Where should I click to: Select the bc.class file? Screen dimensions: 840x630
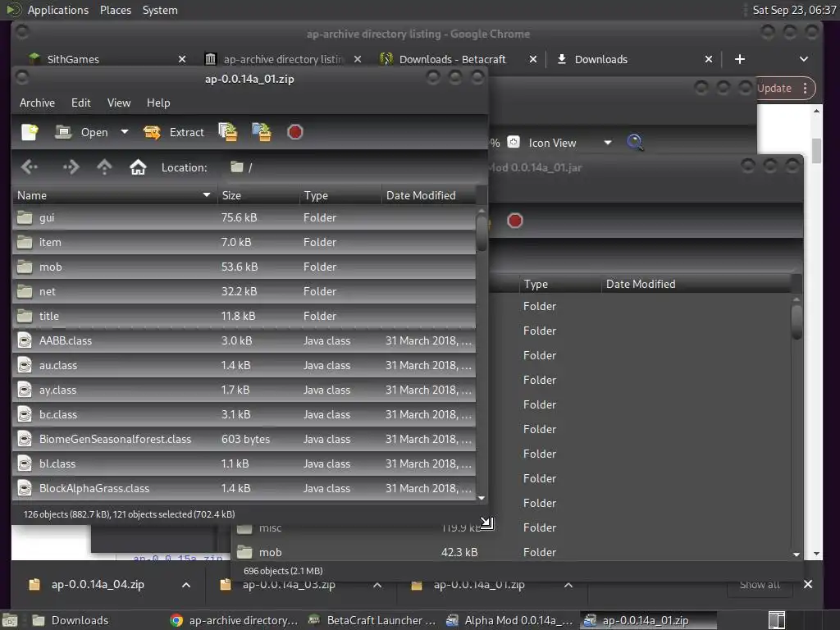click(x=244, y=414)
